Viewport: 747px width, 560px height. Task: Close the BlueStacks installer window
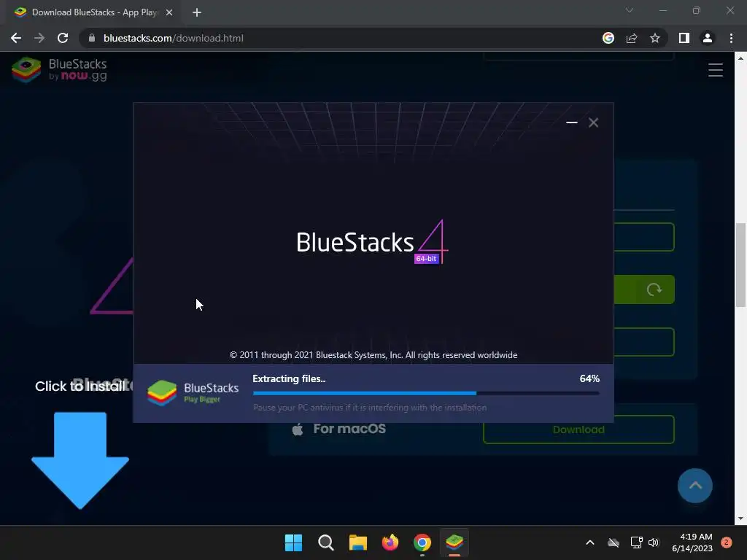tap(594, 122)
